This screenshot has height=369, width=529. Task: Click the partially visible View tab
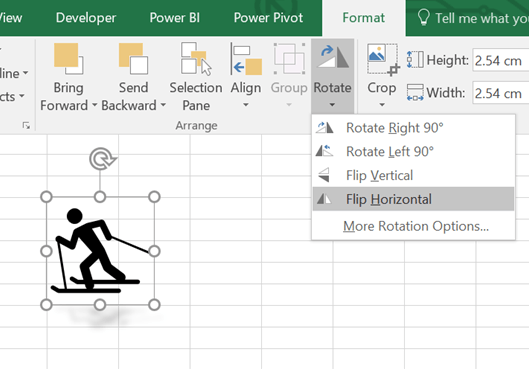[11, 18]
